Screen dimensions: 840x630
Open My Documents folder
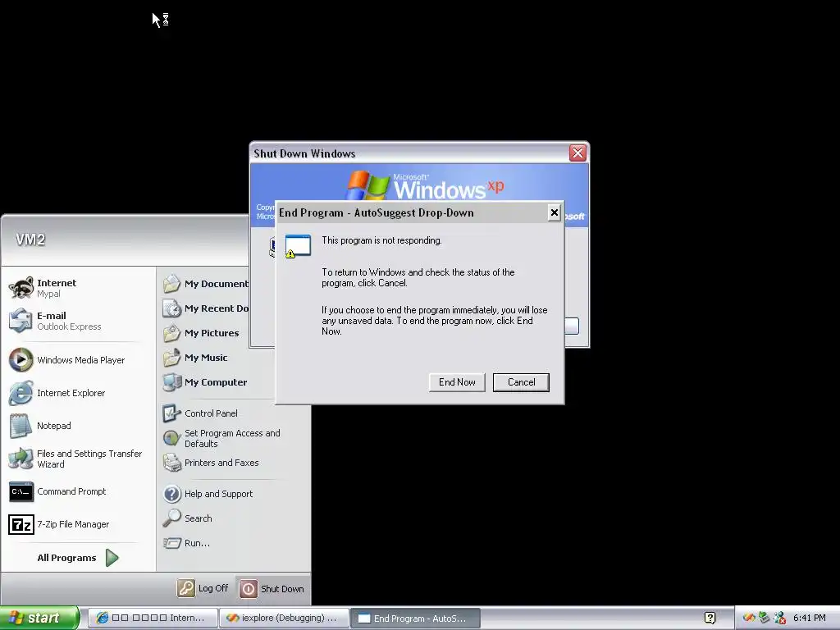click(x=205, y=283)
